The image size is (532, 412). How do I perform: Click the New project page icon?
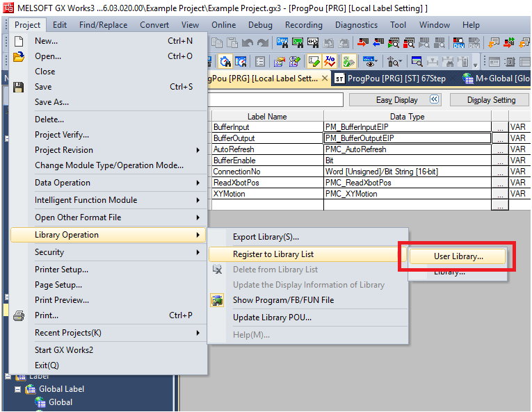point(19,41)
